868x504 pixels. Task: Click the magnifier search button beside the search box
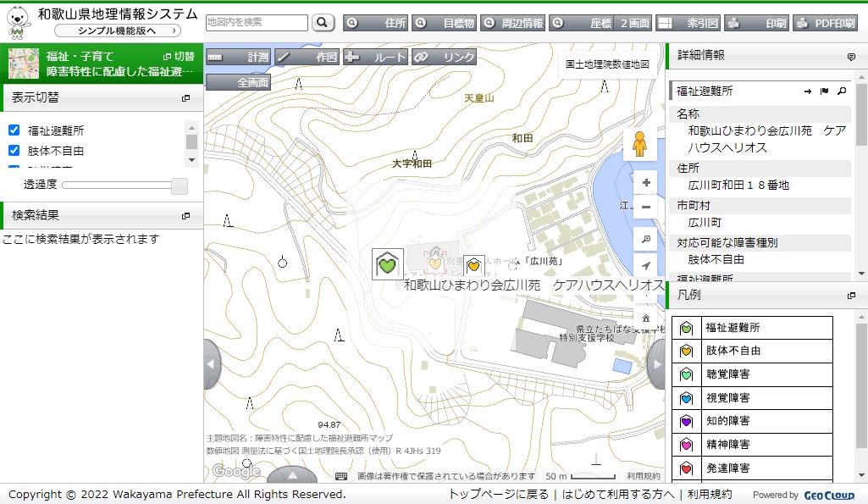coord(323,23)
